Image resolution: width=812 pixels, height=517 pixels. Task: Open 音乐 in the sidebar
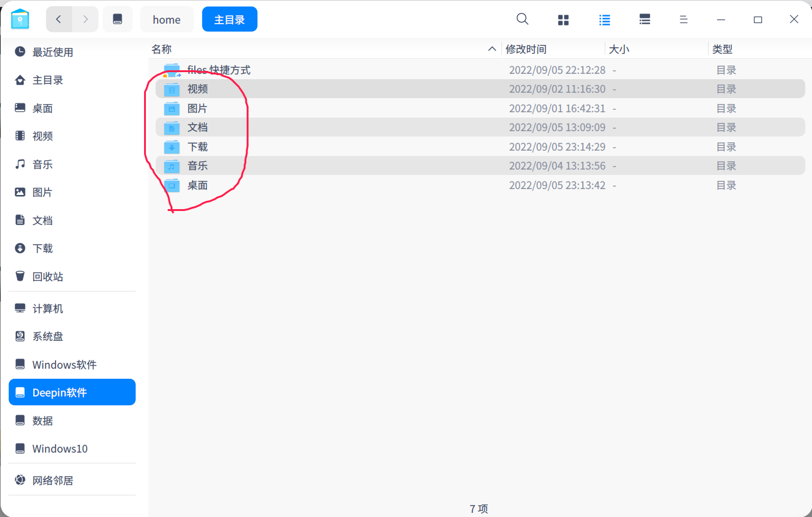(x=73, y=164)
